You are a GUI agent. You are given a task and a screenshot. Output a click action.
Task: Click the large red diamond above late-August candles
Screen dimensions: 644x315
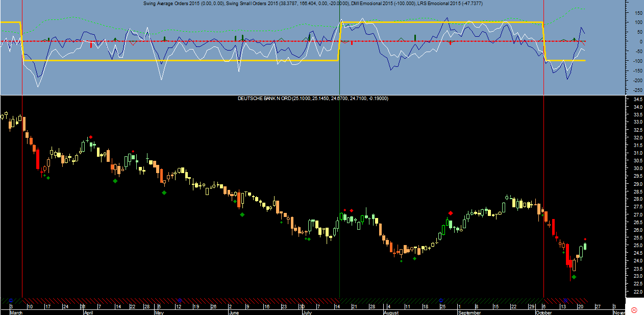click(450, 213)
